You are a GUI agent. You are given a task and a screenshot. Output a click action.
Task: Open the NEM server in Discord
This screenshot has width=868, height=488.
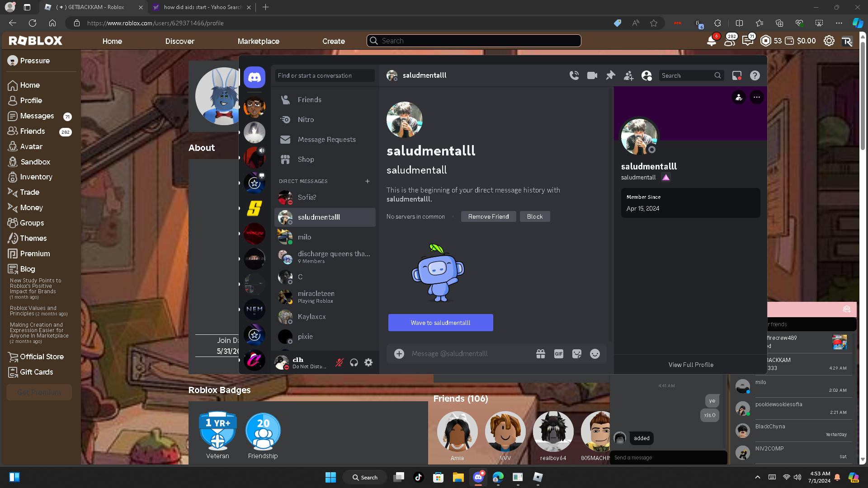(x=255, y=310)
